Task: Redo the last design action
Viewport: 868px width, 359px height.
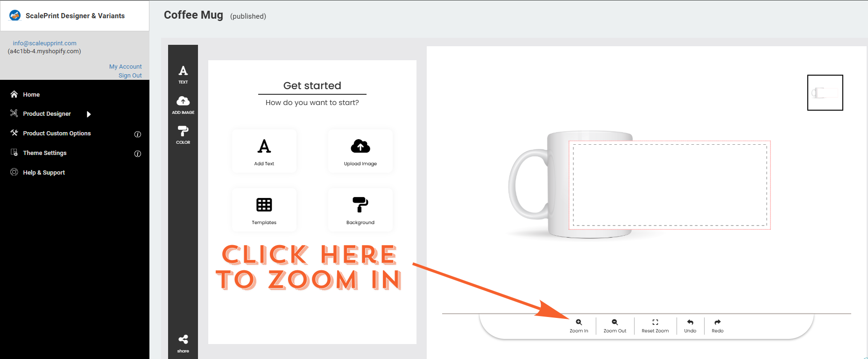Action: (718, 326)
